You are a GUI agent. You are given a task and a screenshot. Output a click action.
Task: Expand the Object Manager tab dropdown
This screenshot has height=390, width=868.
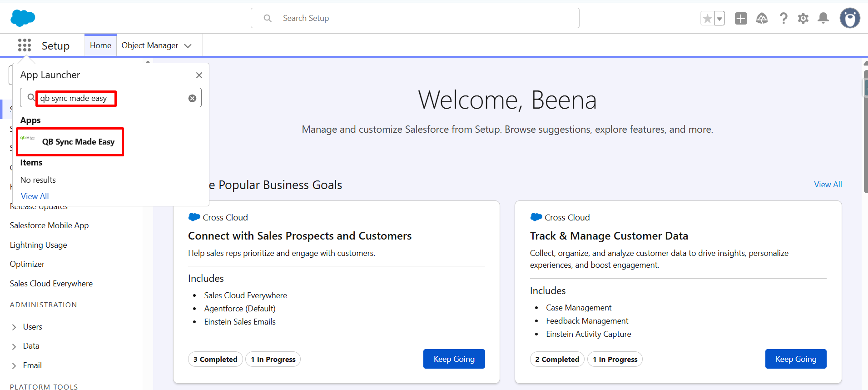coord(188,46)
